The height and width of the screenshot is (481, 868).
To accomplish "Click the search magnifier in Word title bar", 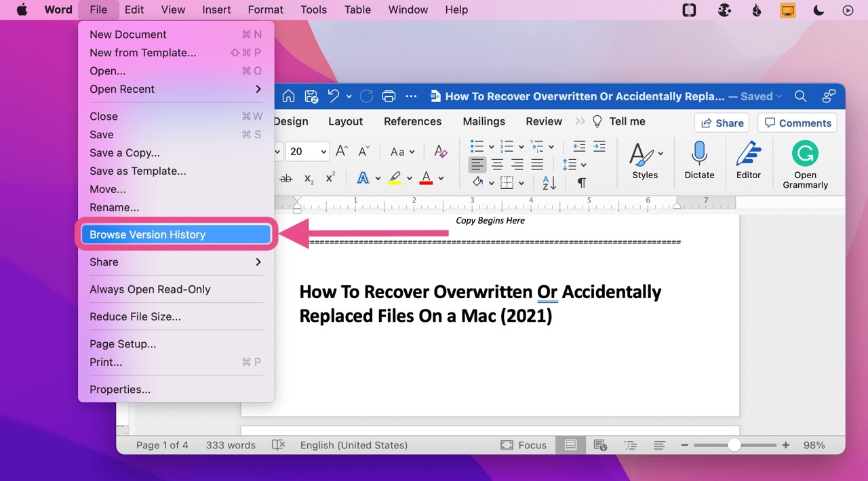I will click(800, 96).
